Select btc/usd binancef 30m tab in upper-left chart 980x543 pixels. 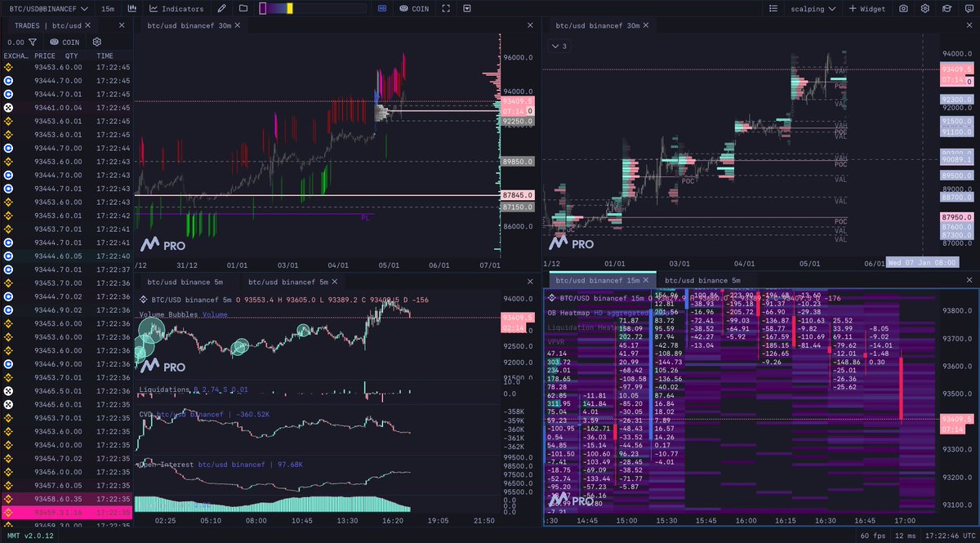tap(189, 25)
